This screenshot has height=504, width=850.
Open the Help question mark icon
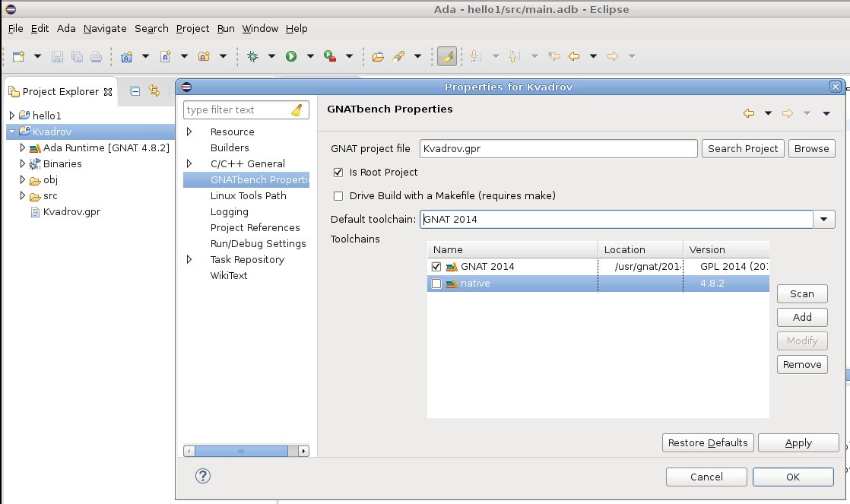pos(203,476)
